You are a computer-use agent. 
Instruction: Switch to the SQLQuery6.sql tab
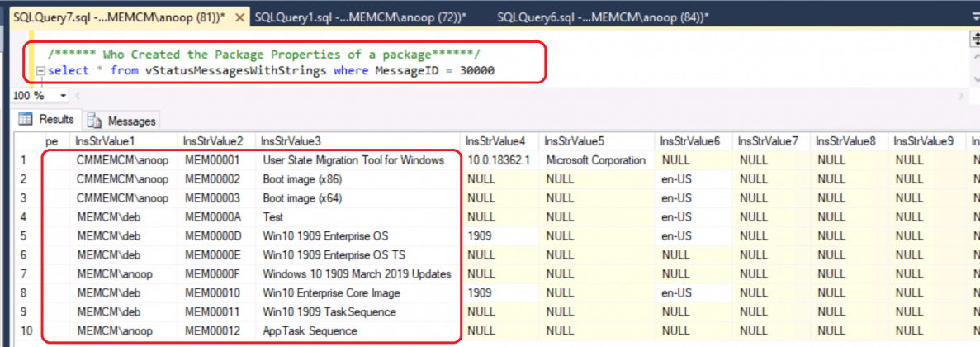[603, 17]
